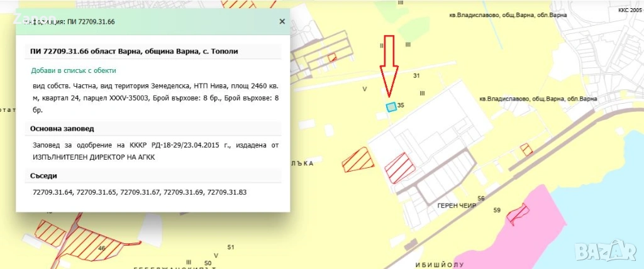The image size is (644, 269).
Task: Click the map label number 35
Action: click(401, 106)
